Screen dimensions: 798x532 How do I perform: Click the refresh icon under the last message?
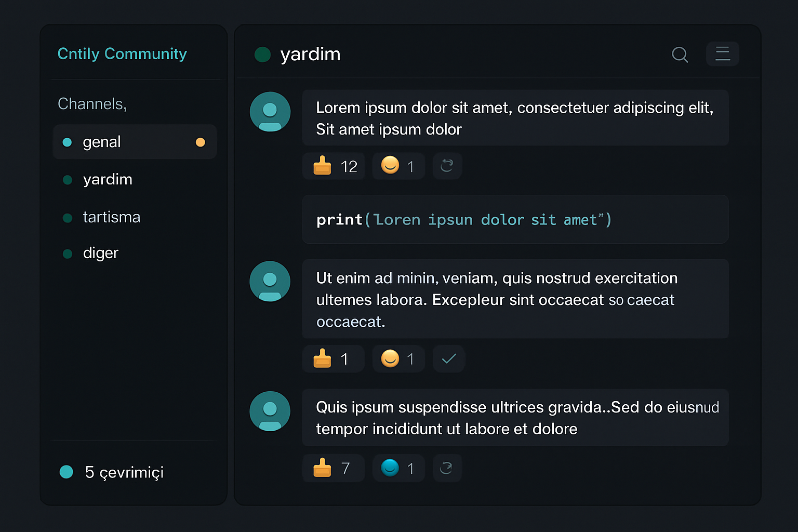pyautogui.click(x=447, y=468)
